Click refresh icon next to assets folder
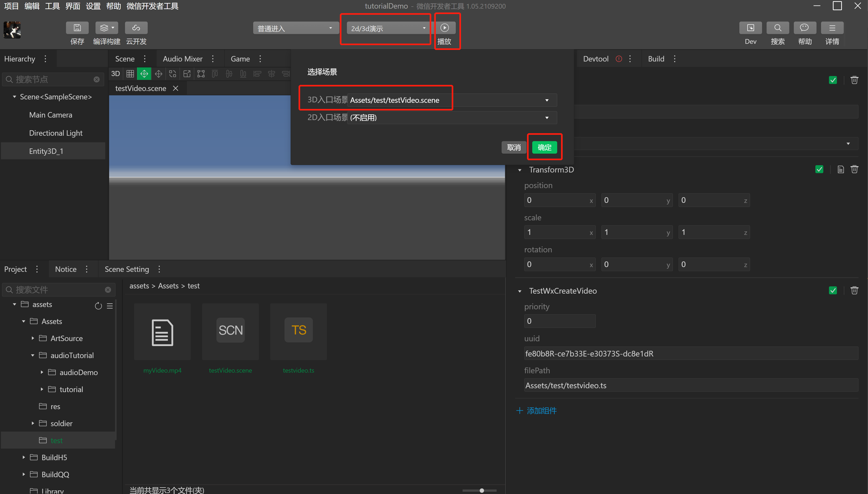The height and width of the screenshot is (494, 868). click(98, 306)
